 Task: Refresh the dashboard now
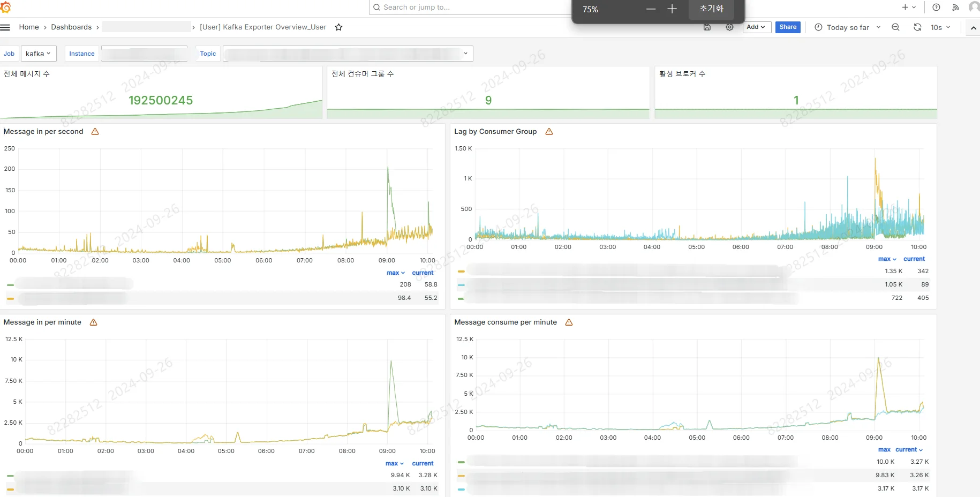coord(917,27)
